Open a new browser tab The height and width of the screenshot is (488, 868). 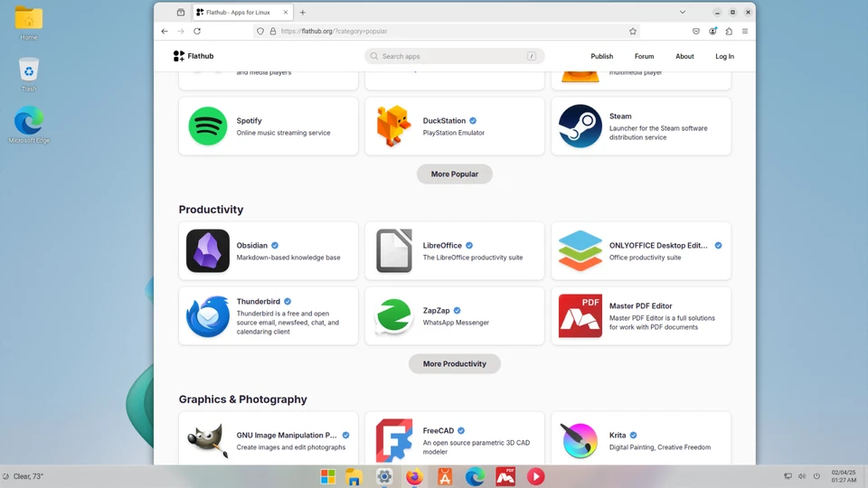coord(302,12)
